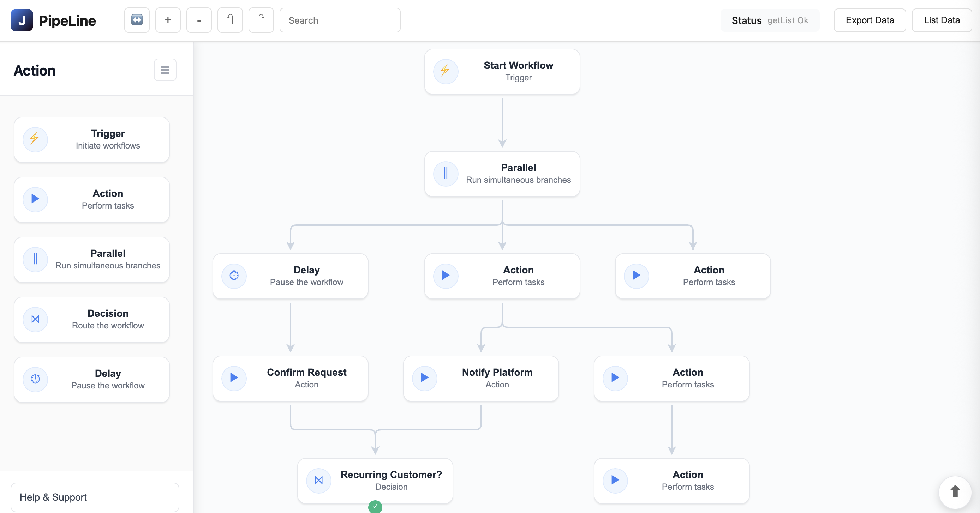
Task: Zoom out with the minus button
Action: pyautogui.click(x=199, y=20)
